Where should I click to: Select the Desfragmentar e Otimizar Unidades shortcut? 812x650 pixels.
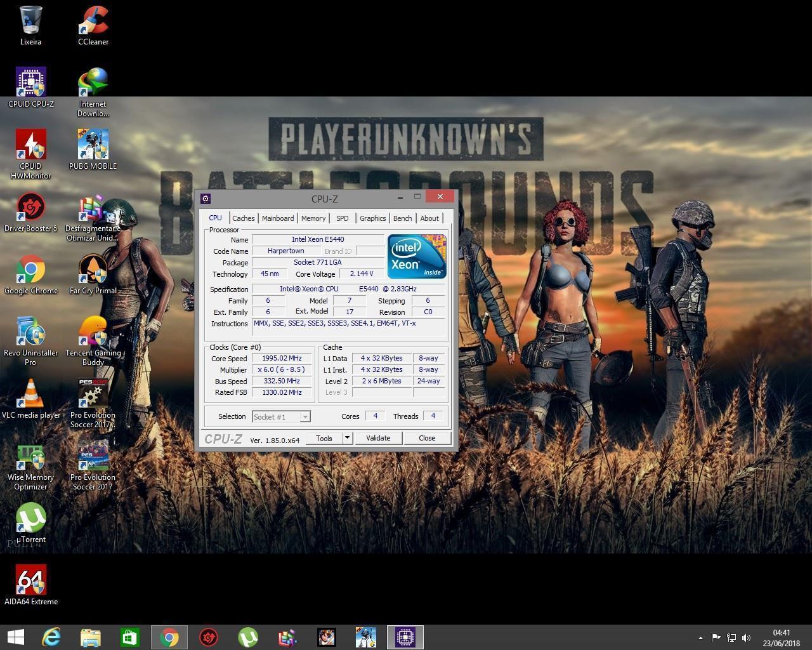pyautogui.click(x=93, y=217)
